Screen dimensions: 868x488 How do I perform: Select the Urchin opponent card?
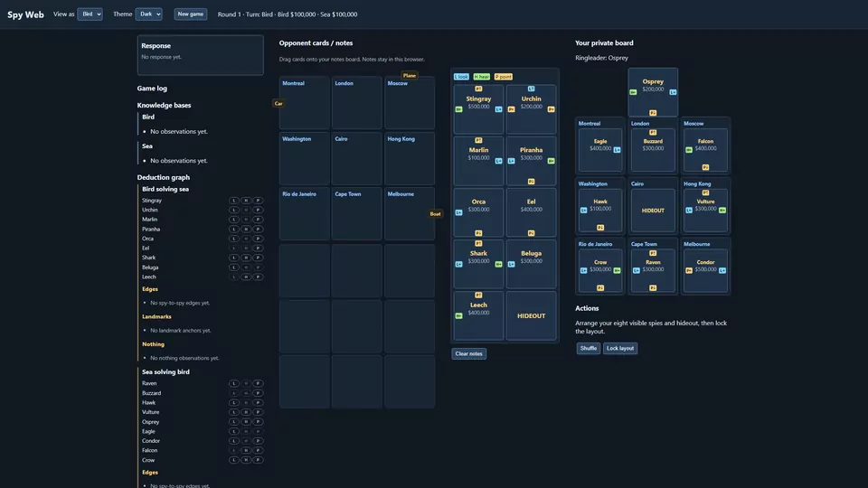tap(531, 109)
